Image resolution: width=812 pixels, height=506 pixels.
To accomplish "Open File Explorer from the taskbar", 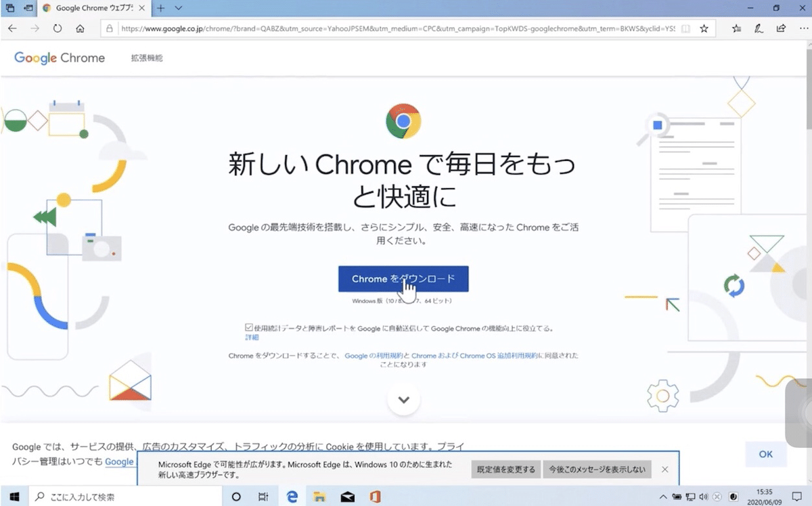I will point(320,497).
